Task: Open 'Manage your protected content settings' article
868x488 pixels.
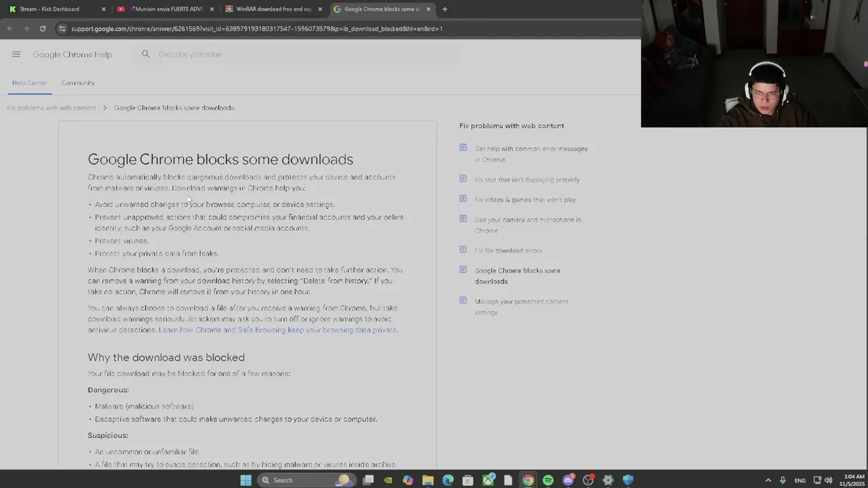Action: [x=521, y=307]
